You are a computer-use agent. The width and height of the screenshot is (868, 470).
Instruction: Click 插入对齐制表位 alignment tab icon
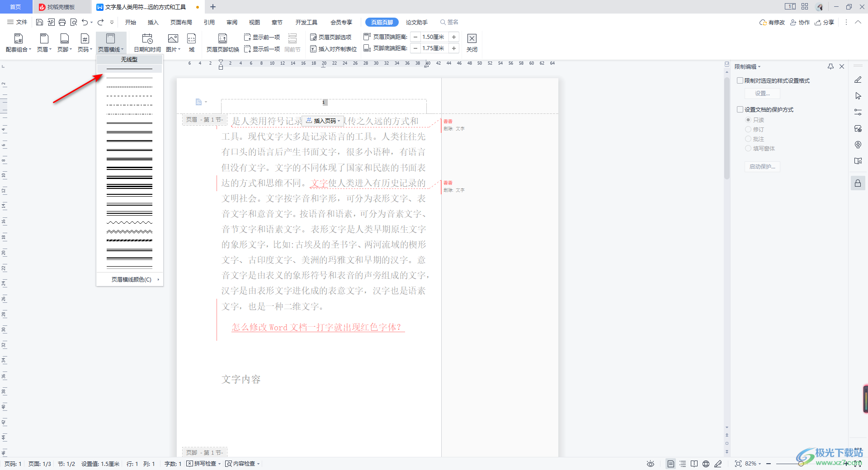coord(333,49)
